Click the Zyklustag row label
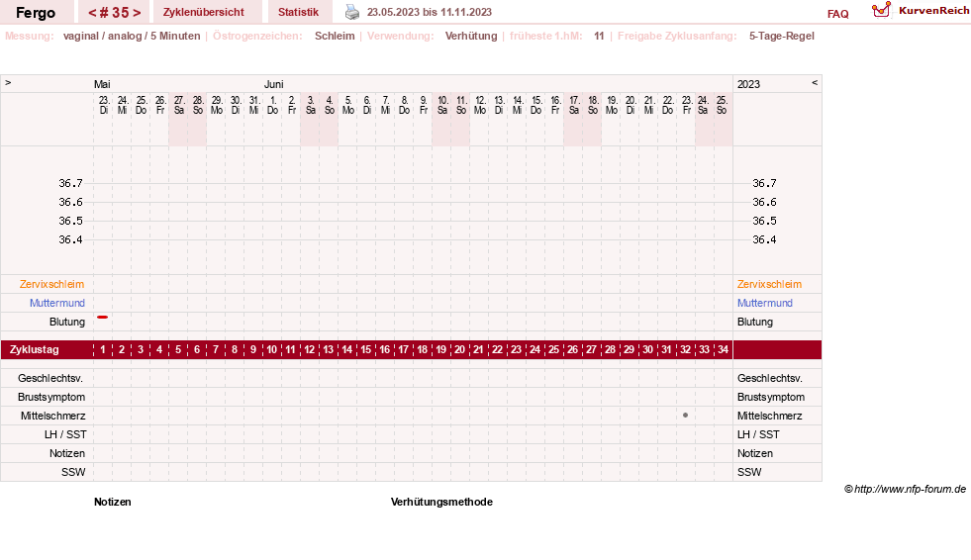 [34, 349]
